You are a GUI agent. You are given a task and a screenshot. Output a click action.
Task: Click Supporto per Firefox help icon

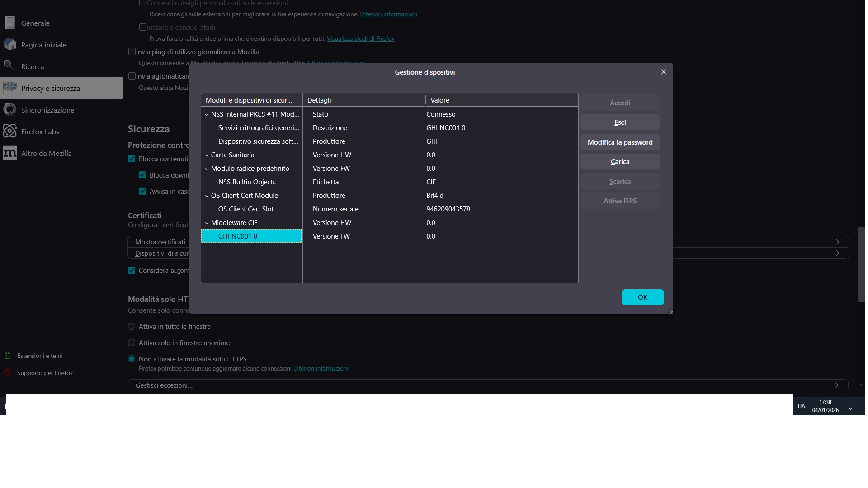[7, 373]
